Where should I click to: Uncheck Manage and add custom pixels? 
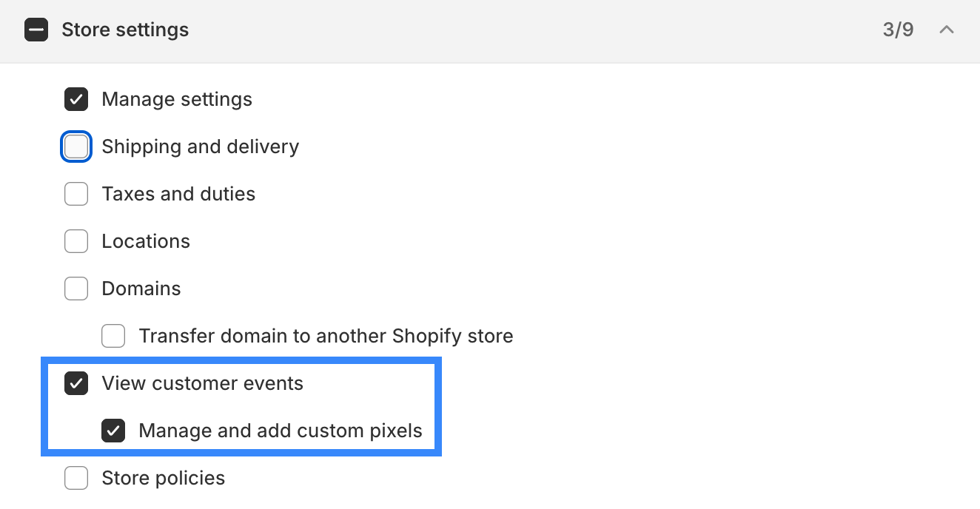click(x=113, y=431)
